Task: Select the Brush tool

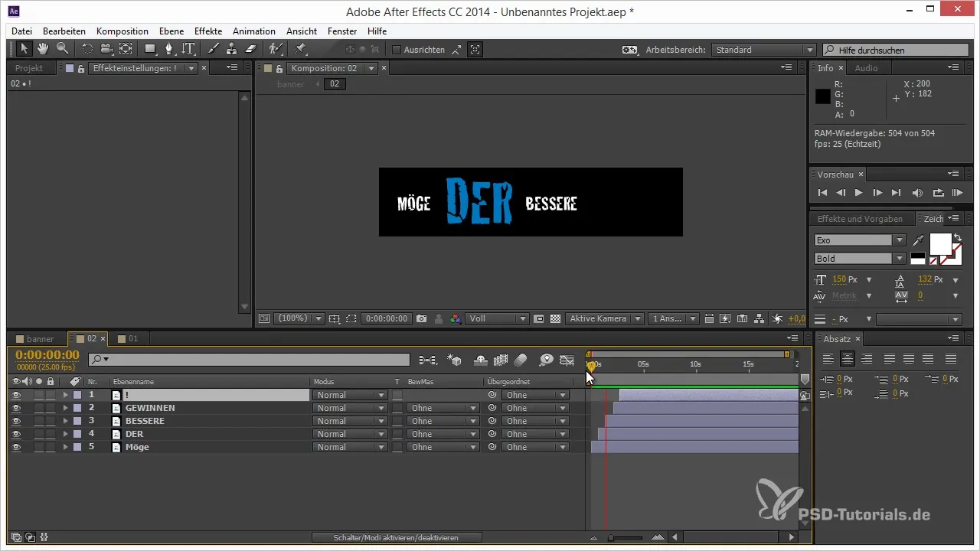Action: 213,49
